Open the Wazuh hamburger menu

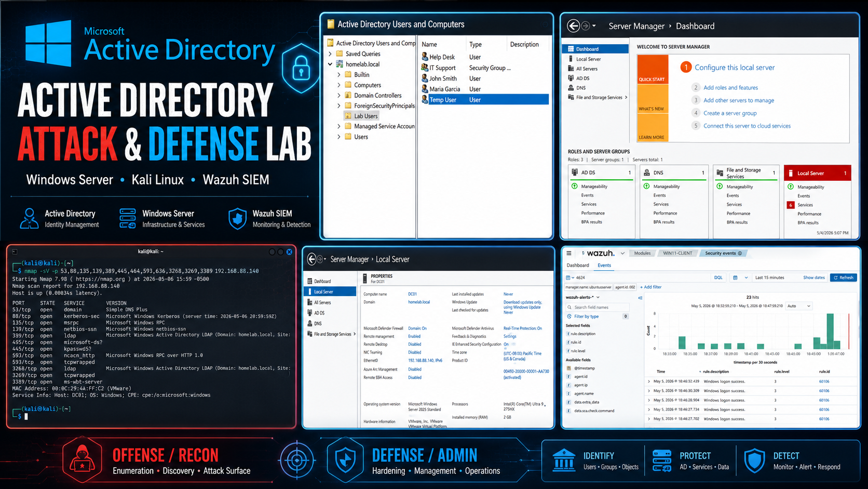pos(569,253)
